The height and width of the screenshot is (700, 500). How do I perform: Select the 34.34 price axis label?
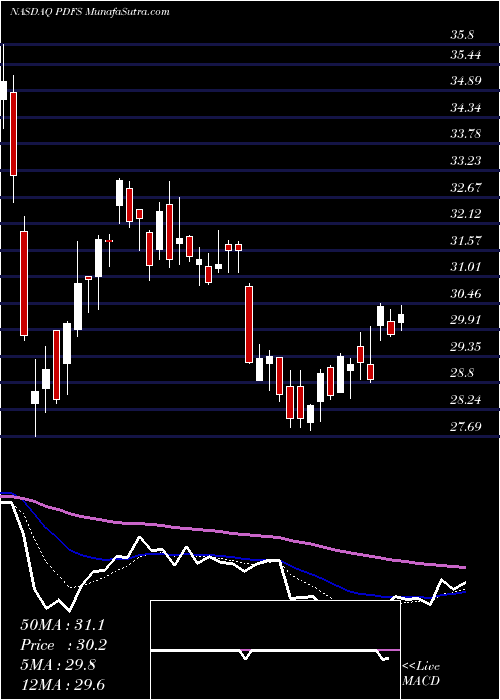466,108
